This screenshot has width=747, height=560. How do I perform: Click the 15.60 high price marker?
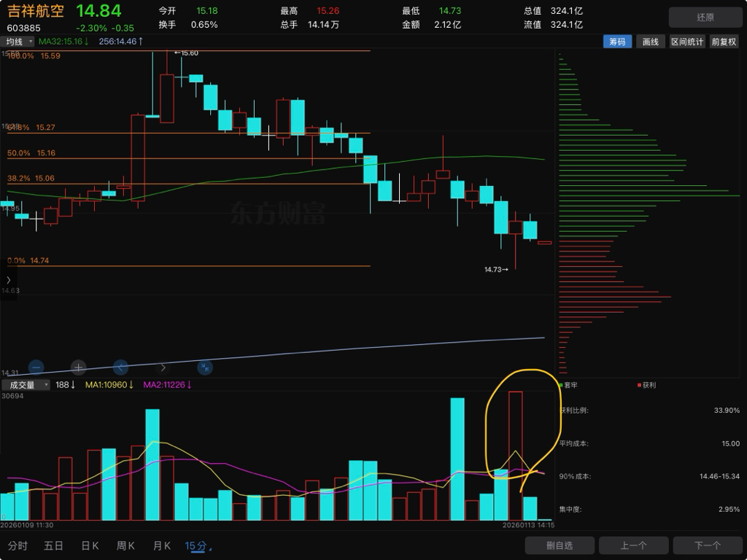click(186, 52)
